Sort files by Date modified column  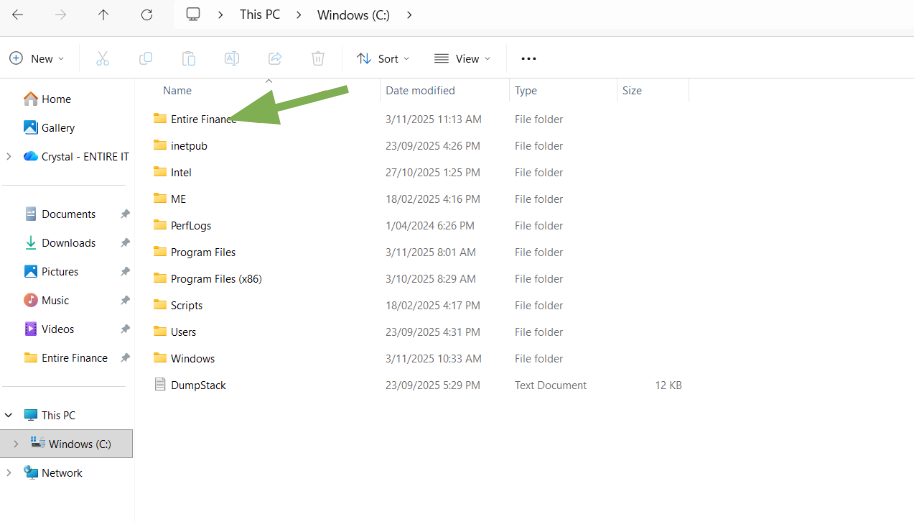point(420,90)
